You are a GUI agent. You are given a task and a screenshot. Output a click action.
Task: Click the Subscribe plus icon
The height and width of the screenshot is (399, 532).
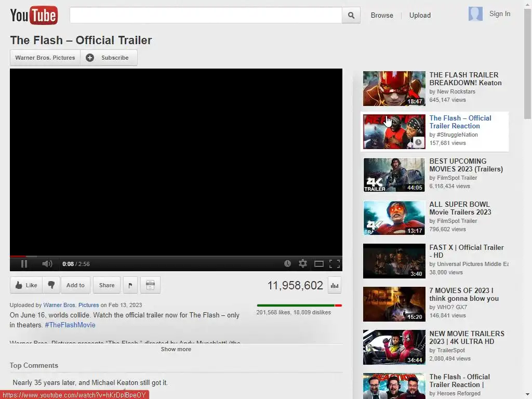(89, 58)
